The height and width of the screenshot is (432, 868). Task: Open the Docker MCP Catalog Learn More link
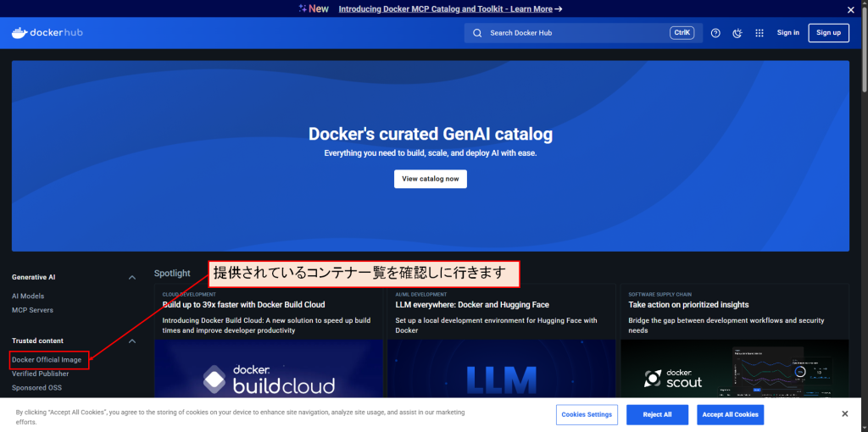point(450,8)
